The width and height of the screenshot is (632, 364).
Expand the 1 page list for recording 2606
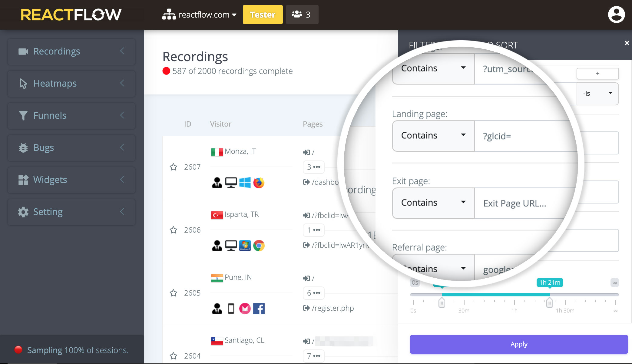(314, 230)
